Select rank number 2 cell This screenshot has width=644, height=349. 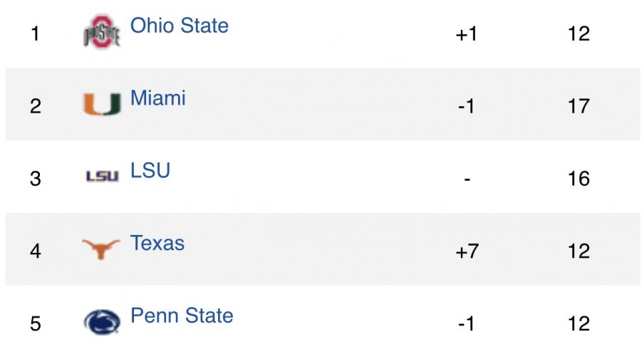36,106
